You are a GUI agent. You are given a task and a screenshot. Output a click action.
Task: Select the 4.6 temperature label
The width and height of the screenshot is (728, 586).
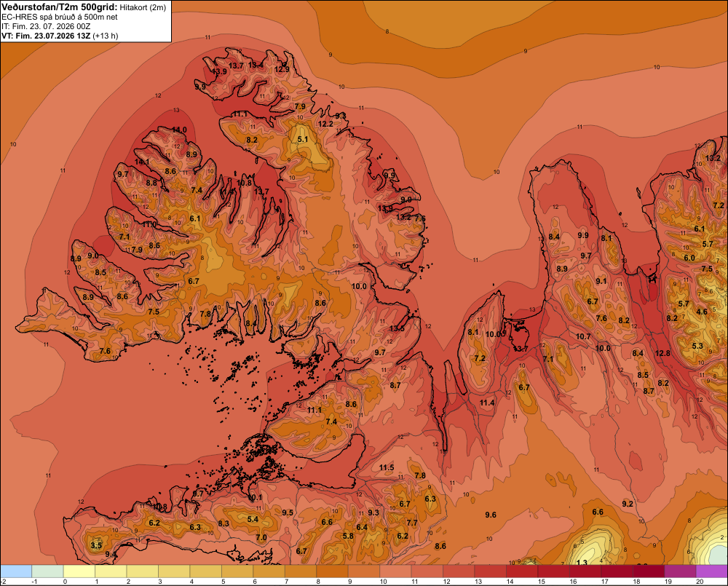pos(702,312)
